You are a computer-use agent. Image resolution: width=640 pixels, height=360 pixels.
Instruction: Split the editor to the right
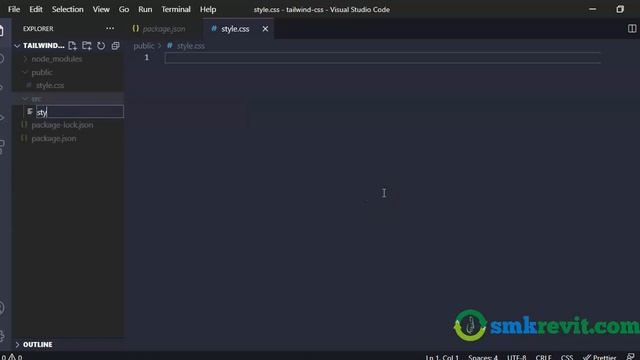coord(631,29)
